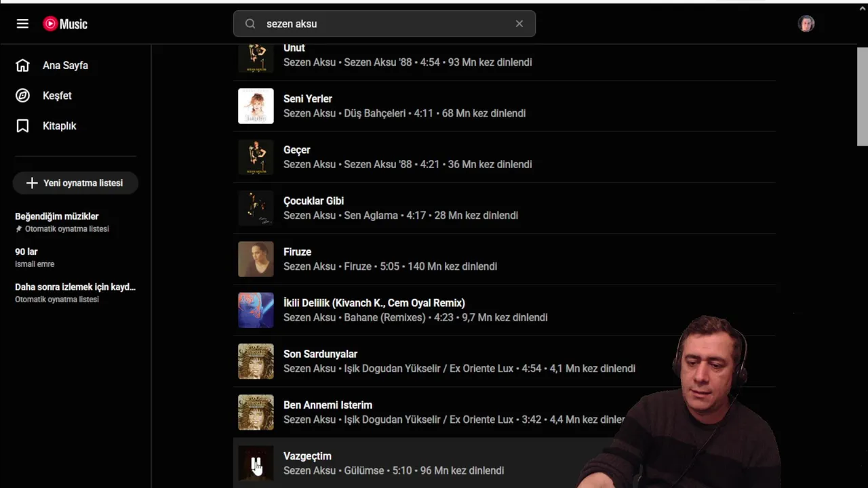Open the account avatar menu
Image resolution: width=868 pixels, height=488 pixels.
806,24
